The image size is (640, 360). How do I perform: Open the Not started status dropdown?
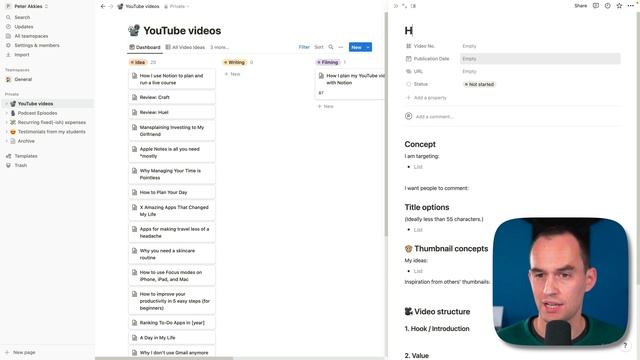pos(479,84)
